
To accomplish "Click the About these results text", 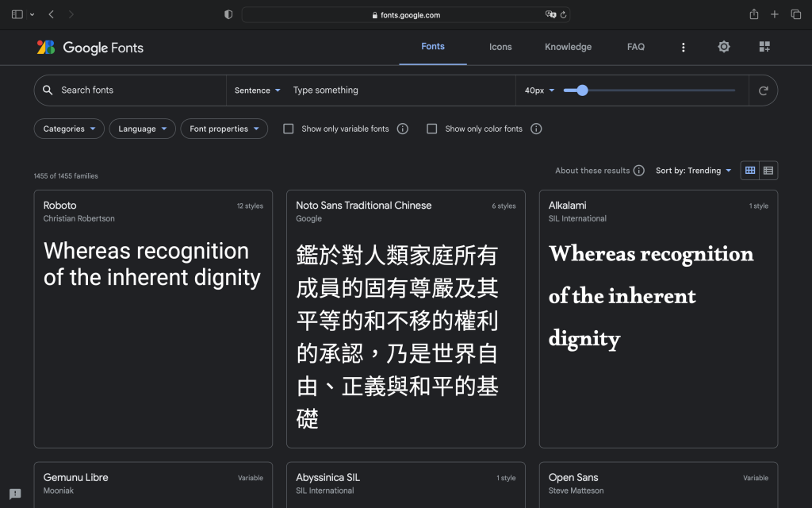I will click(592, 171).
